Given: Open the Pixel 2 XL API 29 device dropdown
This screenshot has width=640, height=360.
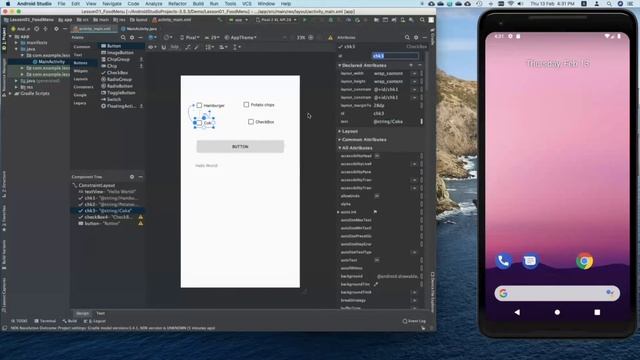Looking at the screenshot, I should point(276,20).
